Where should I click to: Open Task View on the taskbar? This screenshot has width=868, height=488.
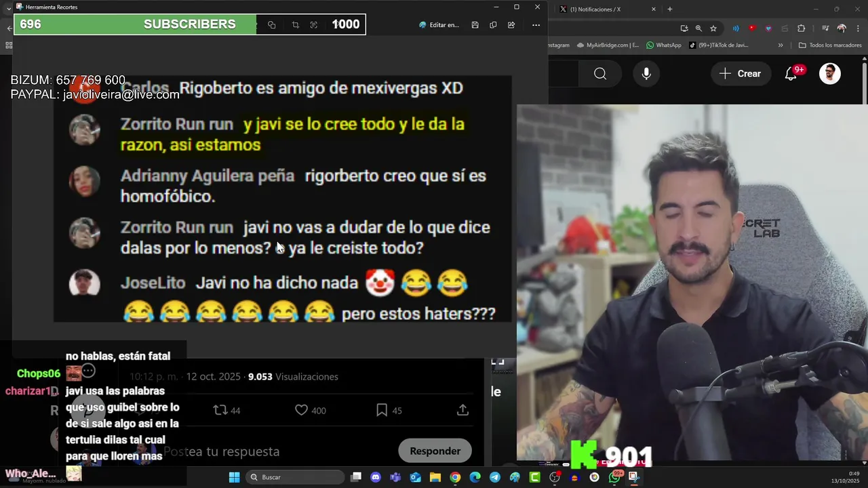point(356,477)
